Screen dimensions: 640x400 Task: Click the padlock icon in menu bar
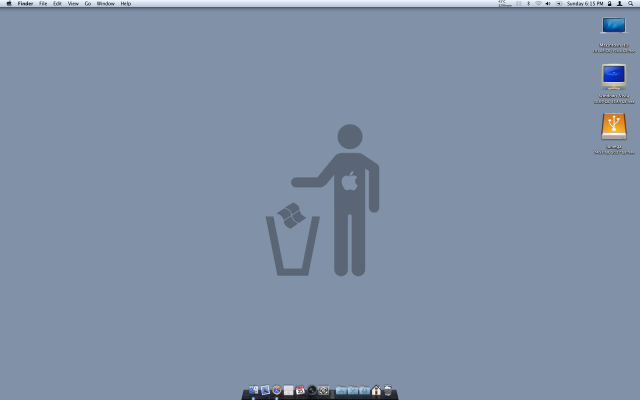(610, 3)
